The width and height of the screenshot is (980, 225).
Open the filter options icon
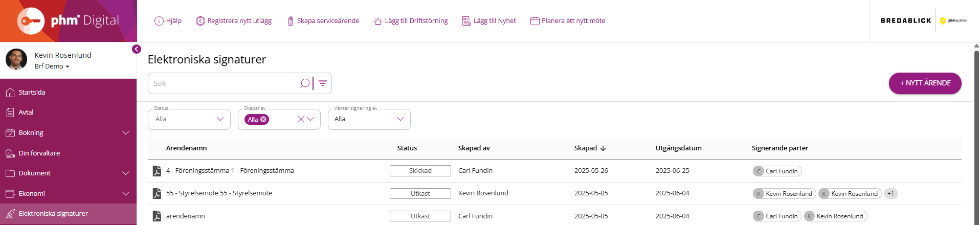coord(323,83)
